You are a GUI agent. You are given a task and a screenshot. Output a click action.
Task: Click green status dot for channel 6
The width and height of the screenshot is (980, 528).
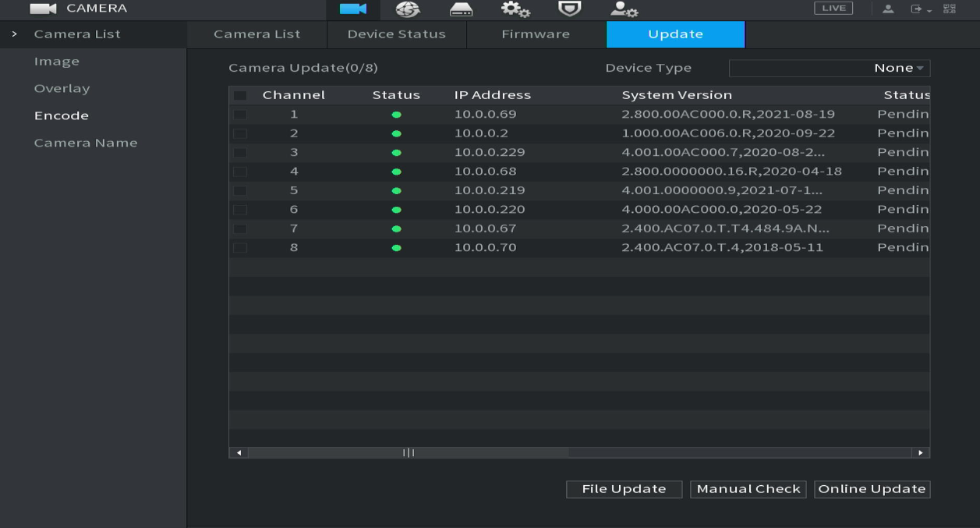click(396, 210)
